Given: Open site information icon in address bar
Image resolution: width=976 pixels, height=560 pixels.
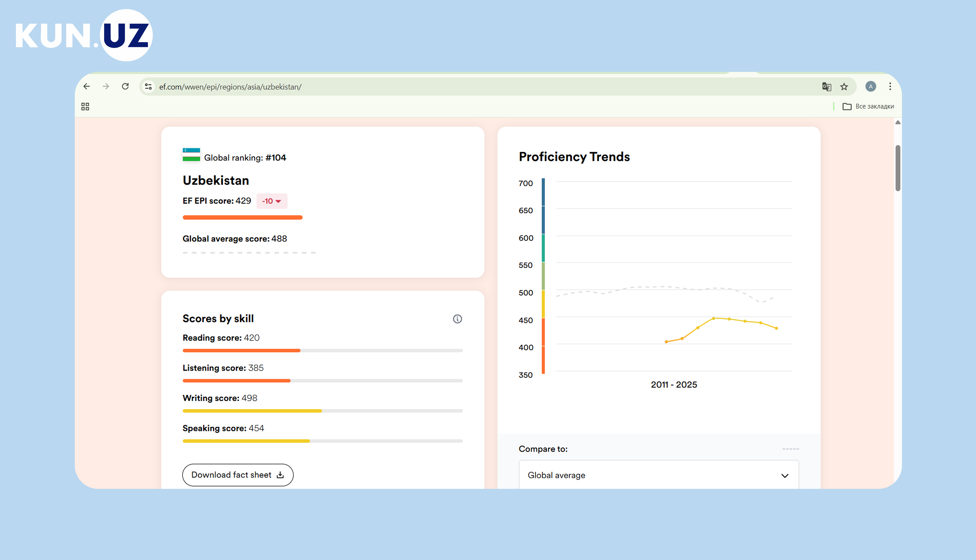Looking at the screenshot, I should pyautogui.click(x=148, y=87).
